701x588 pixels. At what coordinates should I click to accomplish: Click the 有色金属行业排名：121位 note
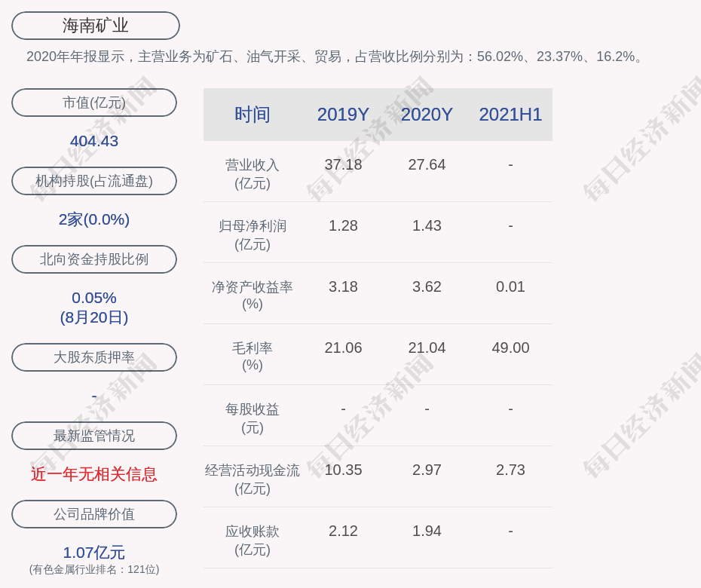94,569
